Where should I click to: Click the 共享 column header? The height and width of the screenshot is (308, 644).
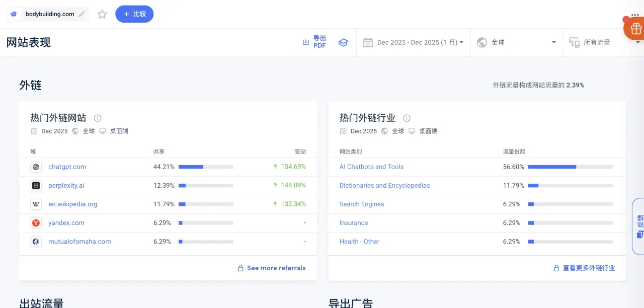coord(159,151)
